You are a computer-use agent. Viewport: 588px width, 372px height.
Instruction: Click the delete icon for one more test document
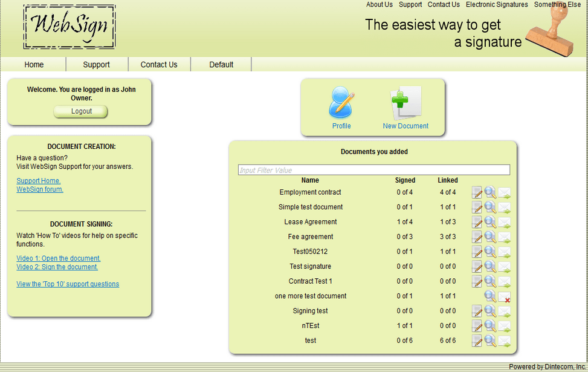tap(504, 296)
